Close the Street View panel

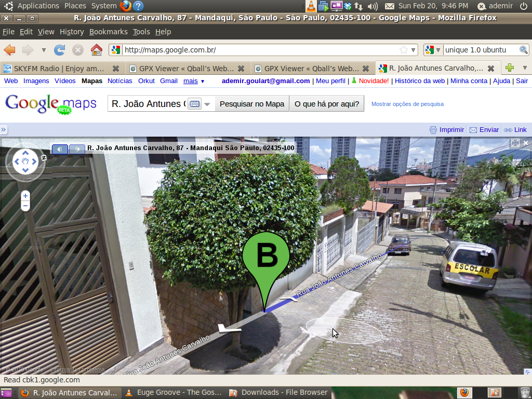526,143
